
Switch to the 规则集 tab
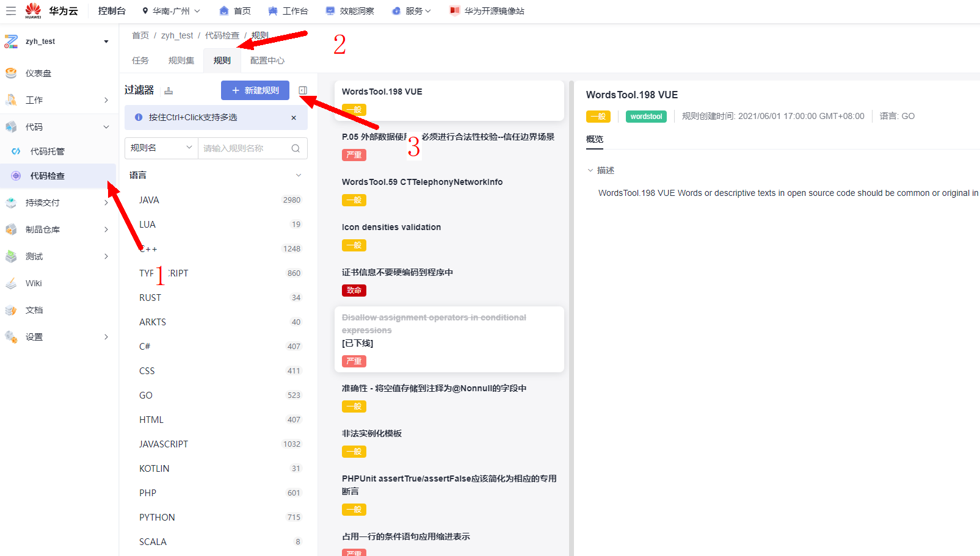(x=181, y=60)
